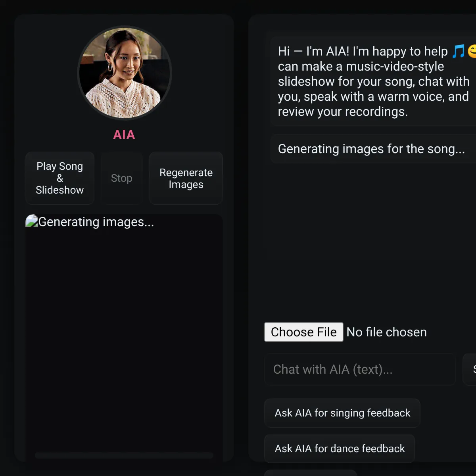The width and height of the screenshot is (476, 476).
Task: Click the cut-off send button beside chat input
Action: coord(470,369)
